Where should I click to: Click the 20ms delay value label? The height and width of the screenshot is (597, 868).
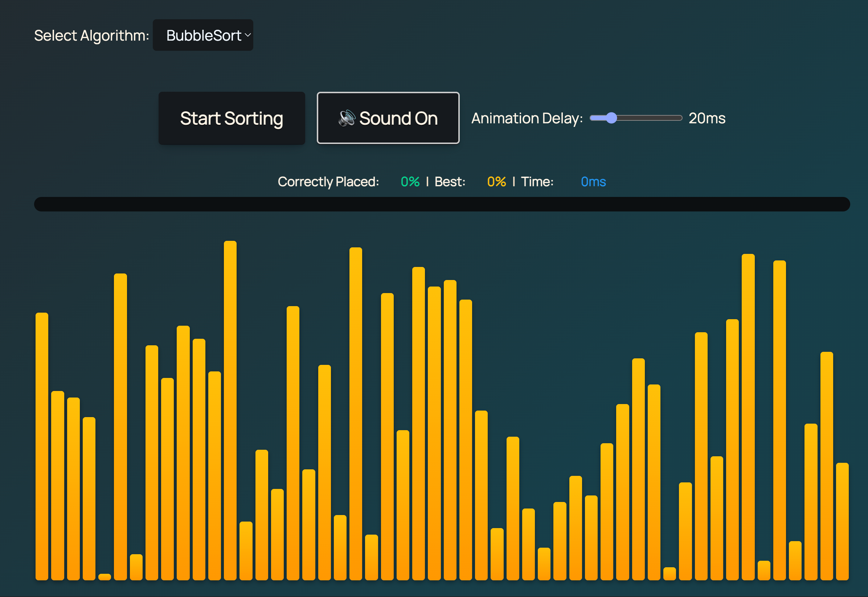(707, 118)
